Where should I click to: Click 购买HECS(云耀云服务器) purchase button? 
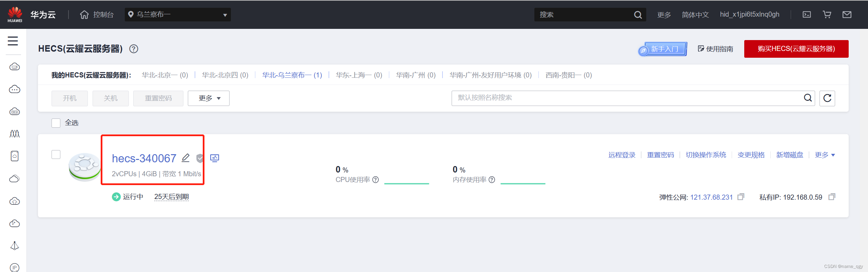click(x=796, y=49)
